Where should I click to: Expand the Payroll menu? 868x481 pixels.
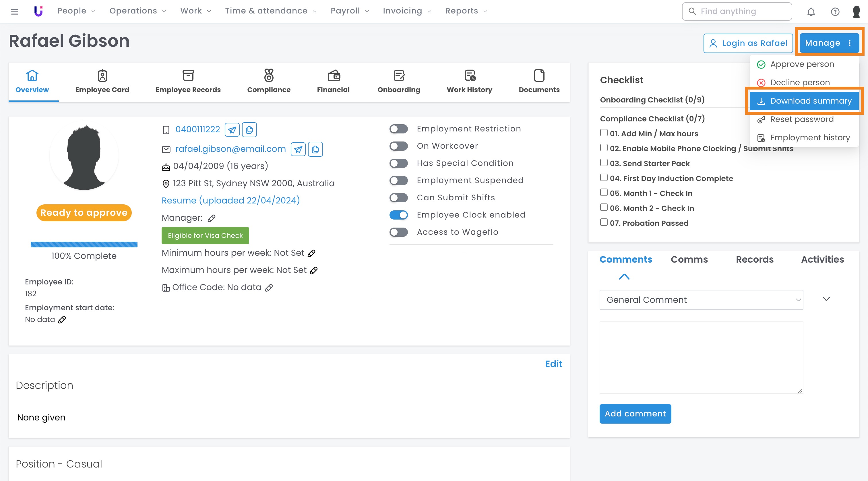point(349,11)
